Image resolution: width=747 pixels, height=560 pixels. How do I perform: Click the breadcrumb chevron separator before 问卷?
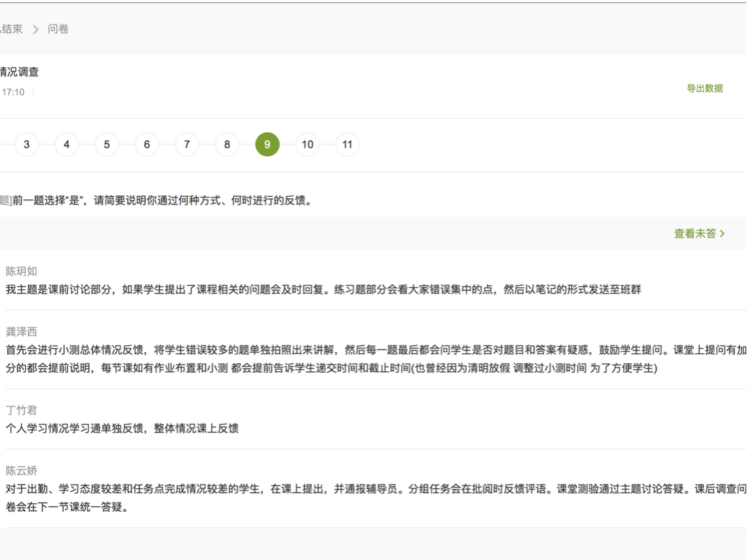(x=35, y=29)
